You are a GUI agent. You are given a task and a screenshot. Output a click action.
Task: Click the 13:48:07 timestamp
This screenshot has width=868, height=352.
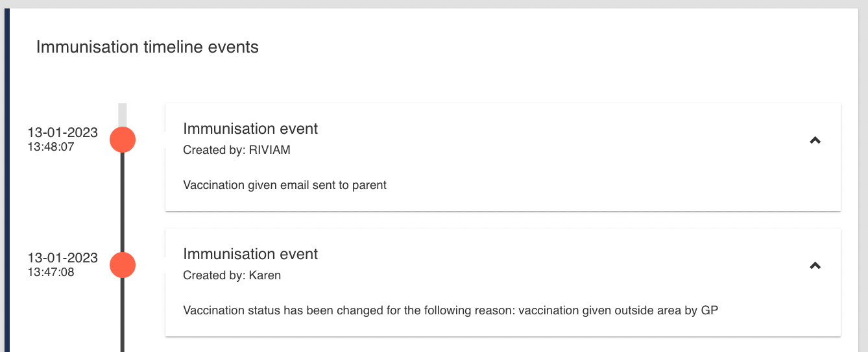pyautogui.click(x=51, y=147)
